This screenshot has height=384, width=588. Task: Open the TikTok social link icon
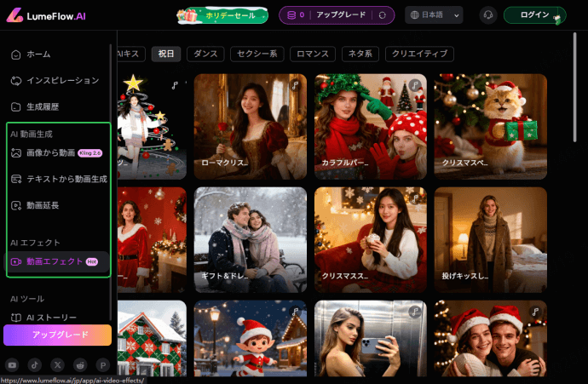35,364
